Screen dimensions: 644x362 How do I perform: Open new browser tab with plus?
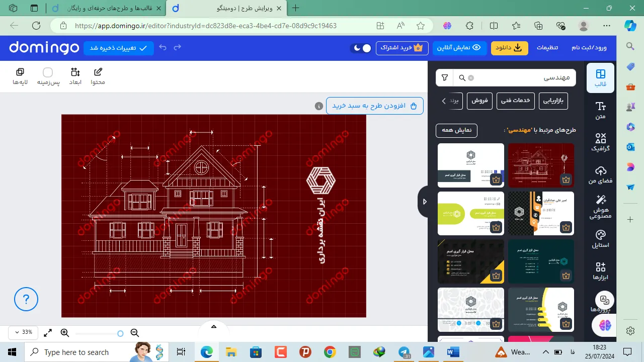click(x=296, y=8)
